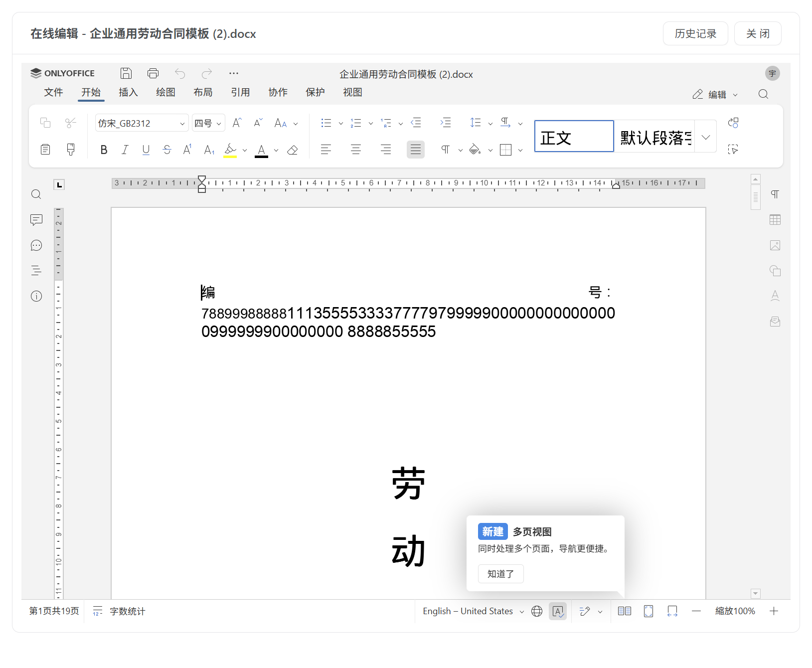This screenshot has width=812, height=668.
Task: Switch to the 协作 tab
Action: (278, 92)
